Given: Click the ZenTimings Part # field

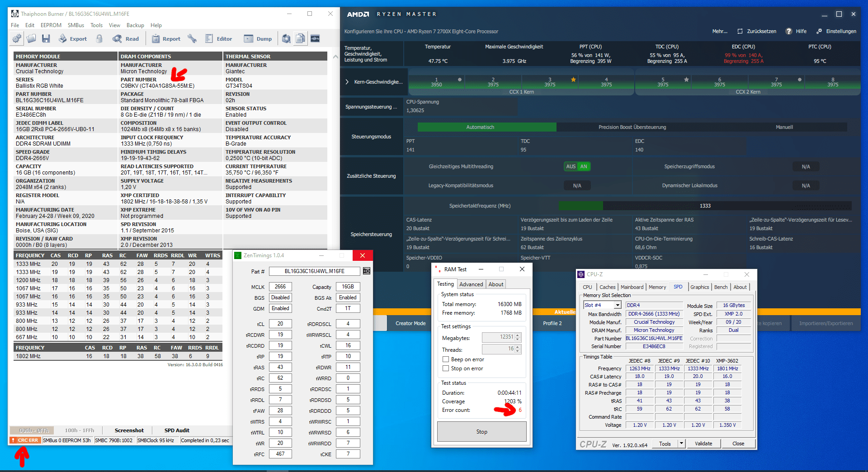Looking at the screenshot, I should pos(314,271).
